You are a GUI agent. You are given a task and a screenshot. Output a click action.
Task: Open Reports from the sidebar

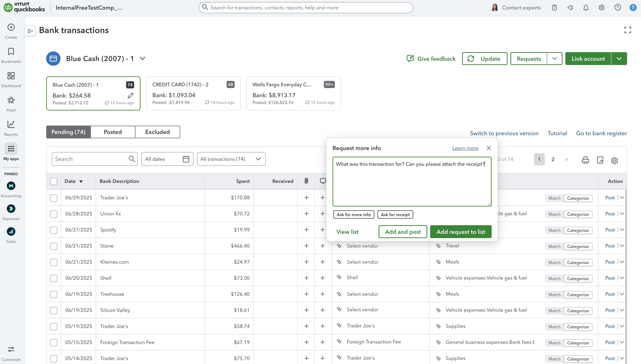[x=11, y=128]
